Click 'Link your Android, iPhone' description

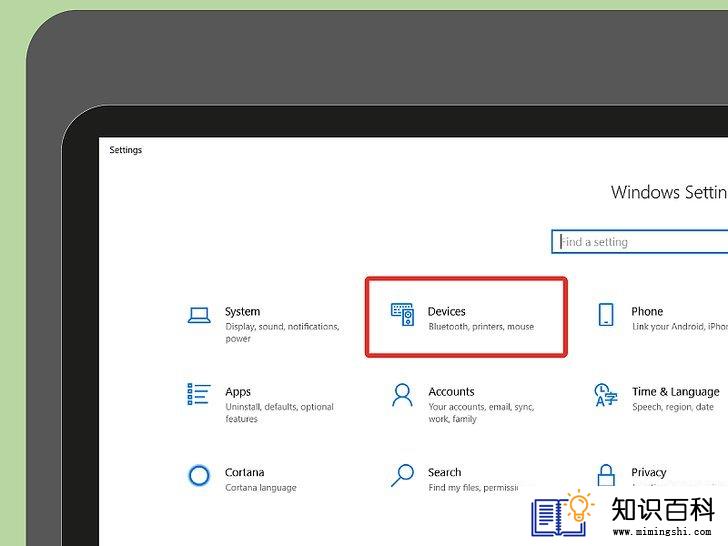680,327
